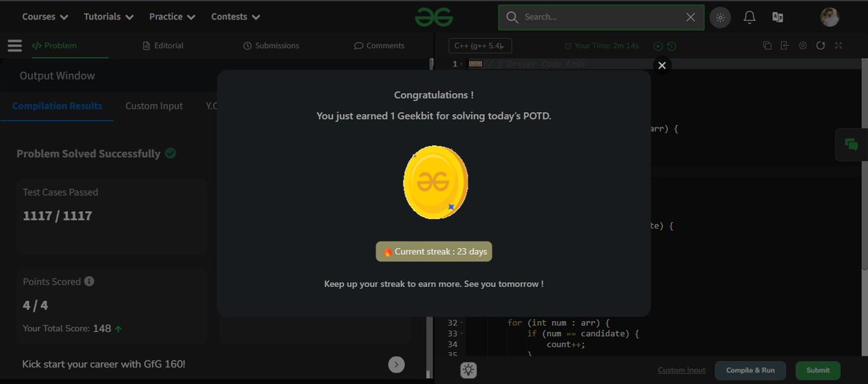The height and width of the screenshot is (384, 868).
Task: Click the 'Your Time: 2m 14s' label
Action: 606,46
